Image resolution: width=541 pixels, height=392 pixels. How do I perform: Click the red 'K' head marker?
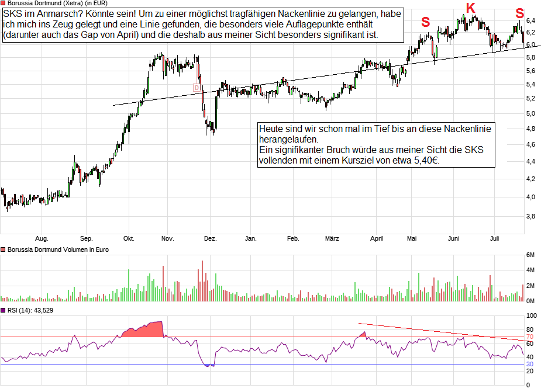coord(470,8)
